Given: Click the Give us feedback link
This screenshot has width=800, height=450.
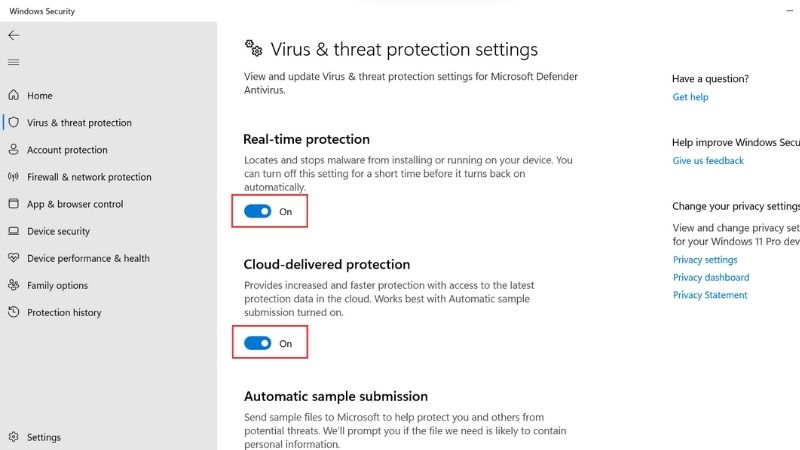Looking at the screenshot, I should click(x=708, y=161).
